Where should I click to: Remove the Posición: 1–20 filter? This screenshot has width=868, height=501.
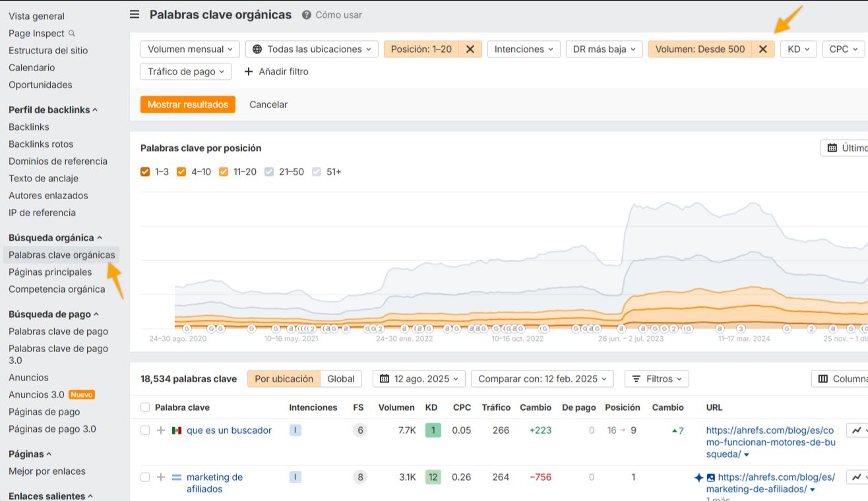[x=470, y=49]
